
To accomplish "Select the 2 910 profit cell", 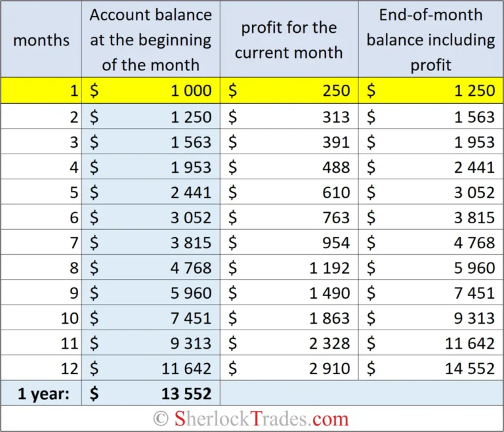I will pyautogui.click(x=289, y=368).
